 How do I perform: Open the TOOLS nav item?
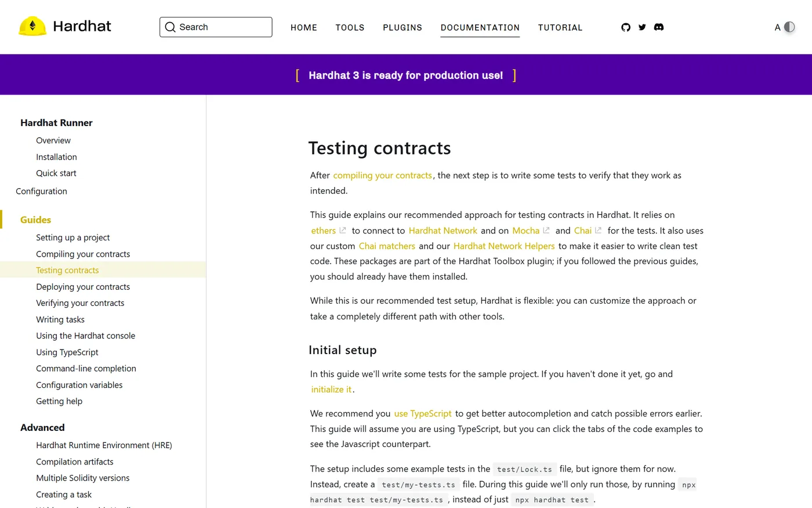(x=350, y=27)
